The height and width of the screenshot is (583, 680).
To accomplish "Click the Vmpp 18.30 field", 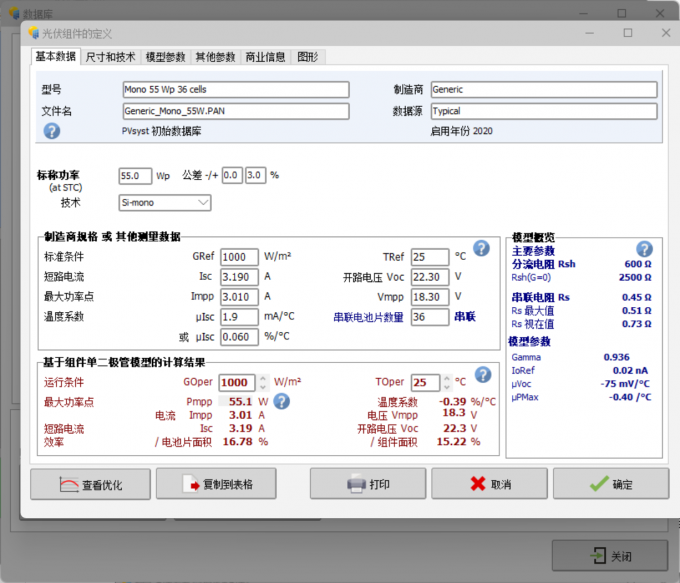I will [430, 297].
